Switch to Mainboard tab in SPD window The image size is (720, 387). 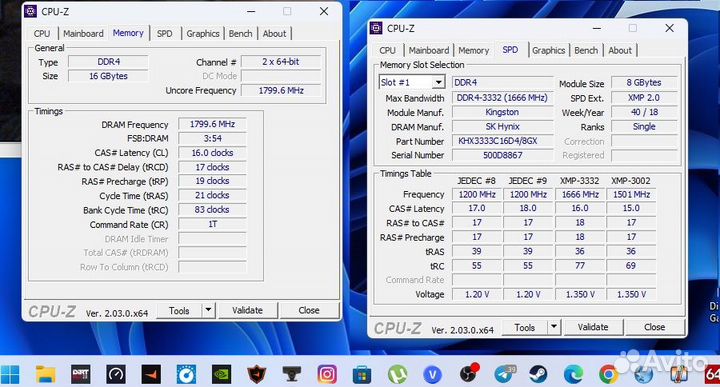429,50
